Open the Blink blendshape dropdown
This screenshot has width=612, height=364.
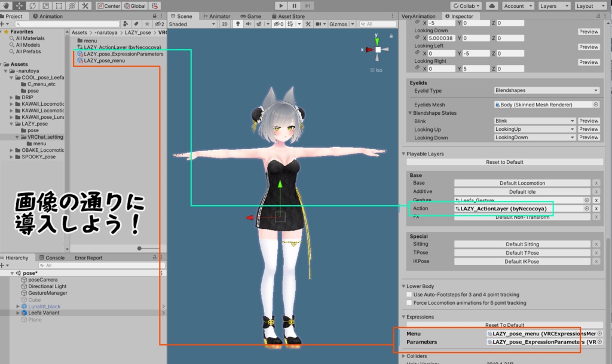pos(535,121)
